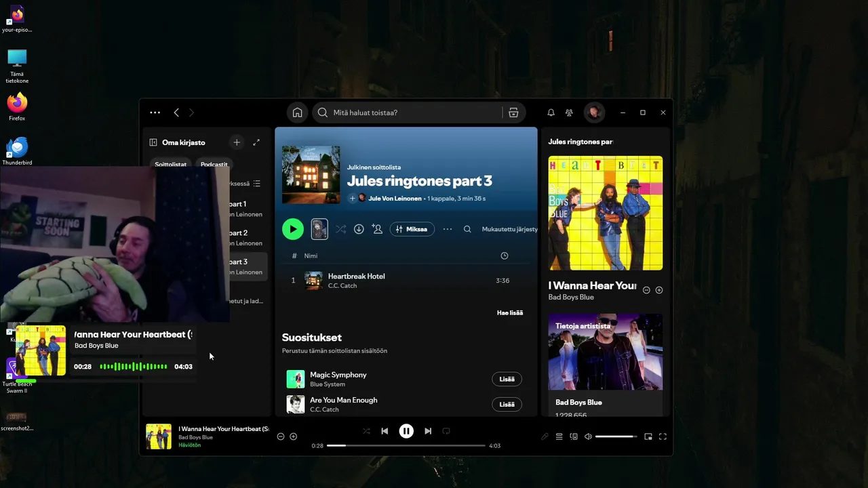Mute the speaker volume icon

click(588, 437)
